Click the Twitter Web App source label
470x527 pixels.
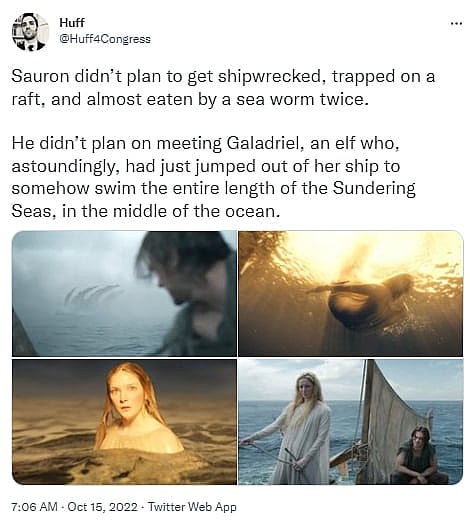[192, 506]
